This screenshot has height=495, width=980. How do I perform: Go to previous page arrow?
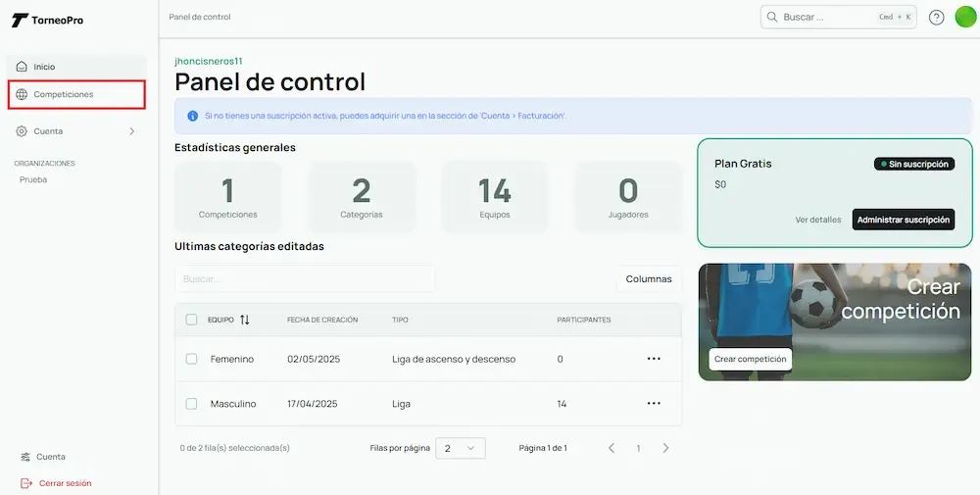click(612, 448)
